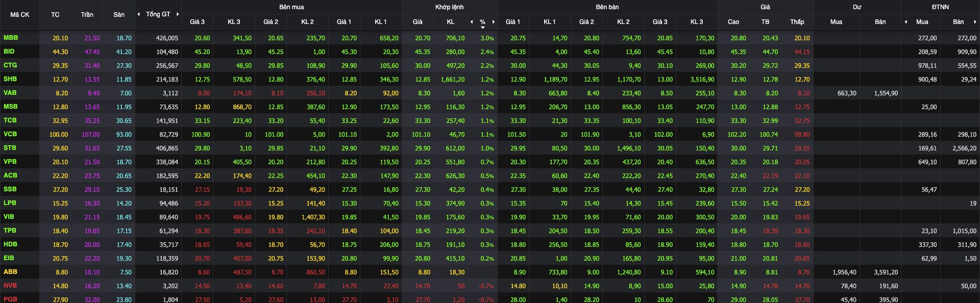Screen dimensions: 980x303
Task: Sort by TC reference price header
Action: [55, 15]
